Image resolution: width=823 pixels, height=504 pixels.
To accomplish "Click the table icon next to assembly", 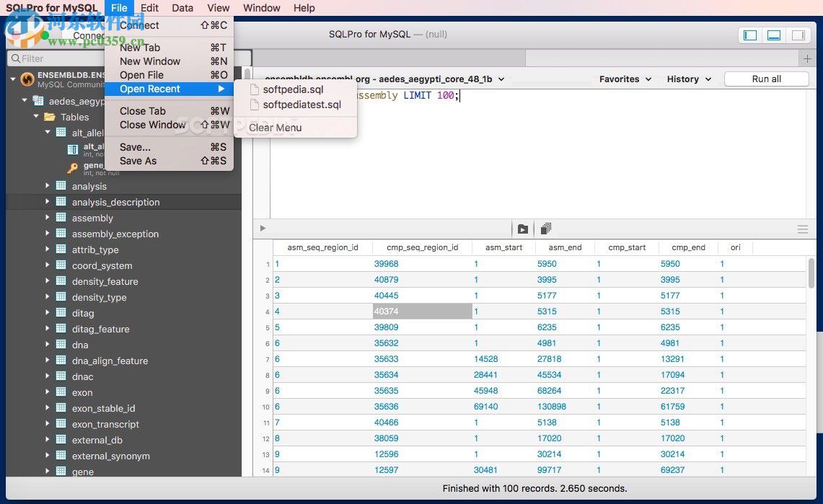I will pos(61,218).
